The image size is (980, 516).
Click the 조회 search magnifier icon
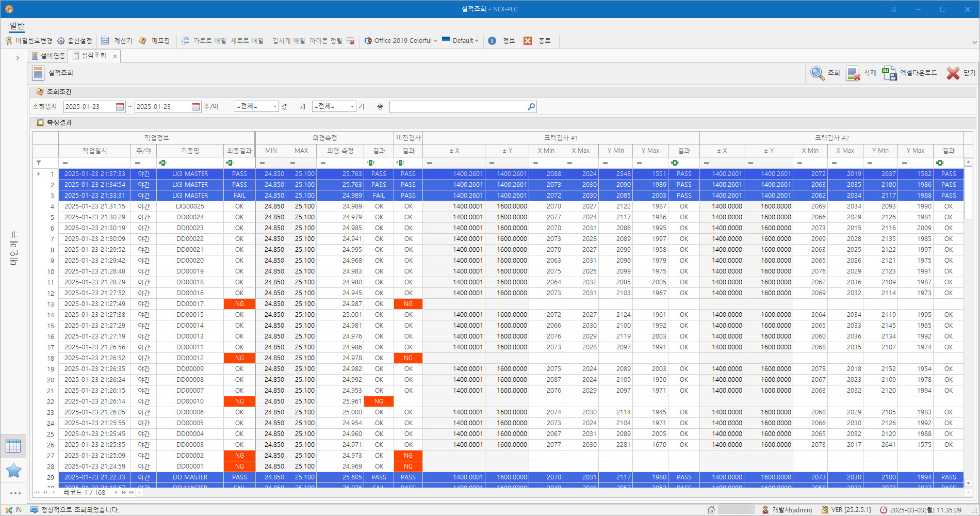pos(817,73)
